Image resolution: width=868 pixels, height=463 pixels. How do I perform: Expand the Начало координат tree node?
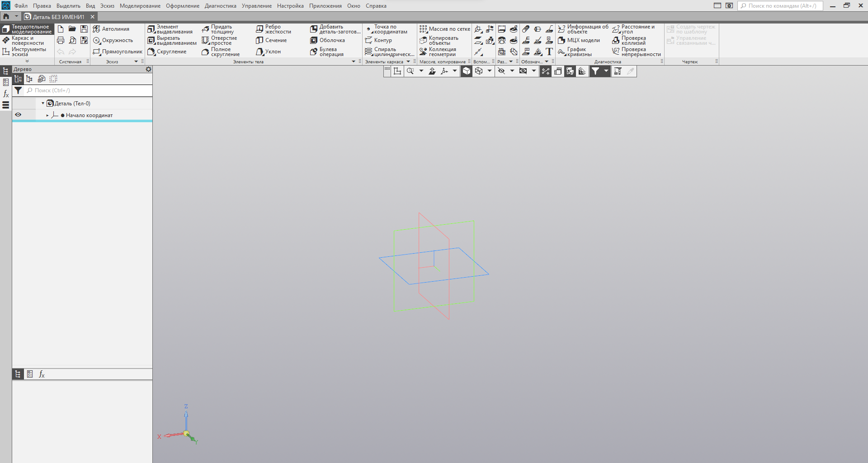point(47,115)
